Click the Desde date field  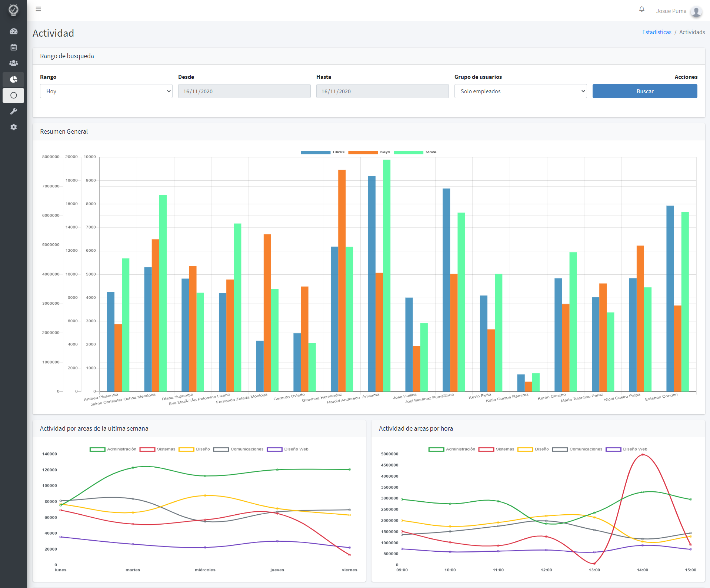(244, 91)
